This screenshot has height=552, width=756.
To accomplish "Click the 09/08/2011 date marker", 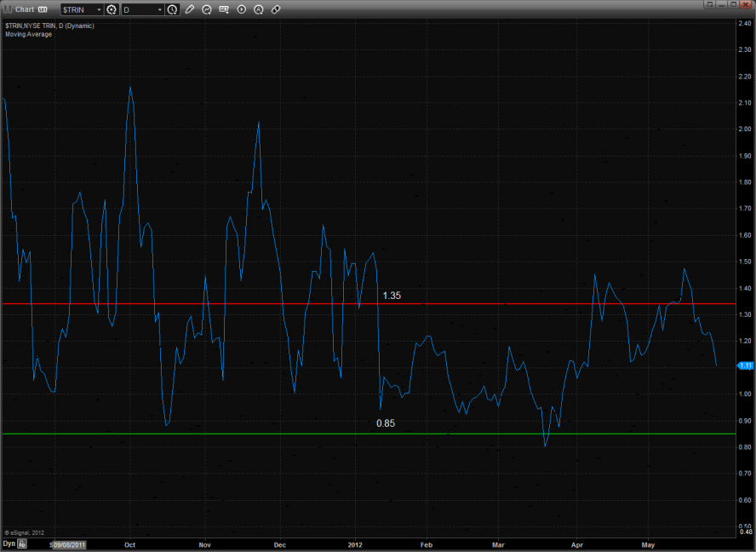I will (67, 543).
